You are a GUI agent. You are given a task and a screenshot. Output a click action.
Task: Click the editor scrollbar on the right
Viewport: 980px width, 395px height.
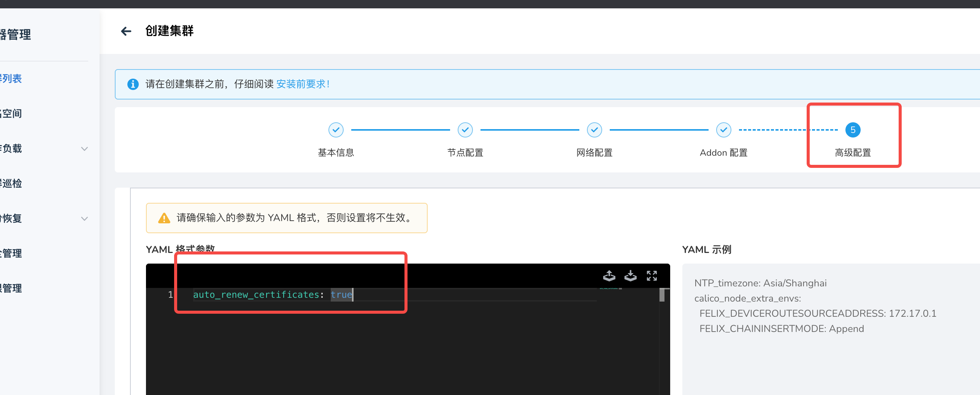[663, 295]
